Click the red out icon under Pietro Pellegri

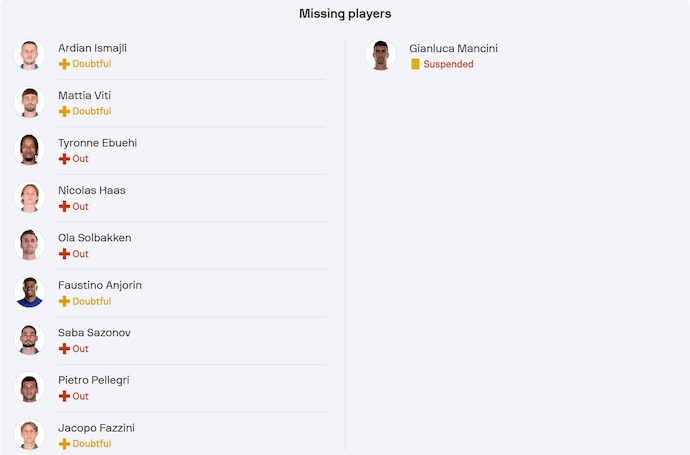[64, 396]
